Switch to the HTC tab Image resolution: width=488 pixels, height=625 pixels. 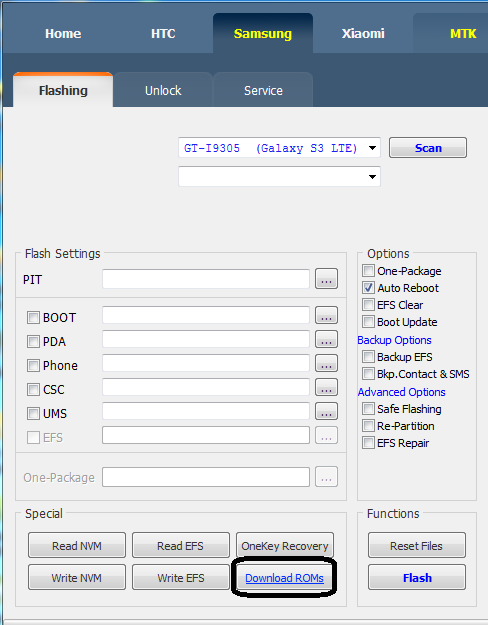pos(163,33)
